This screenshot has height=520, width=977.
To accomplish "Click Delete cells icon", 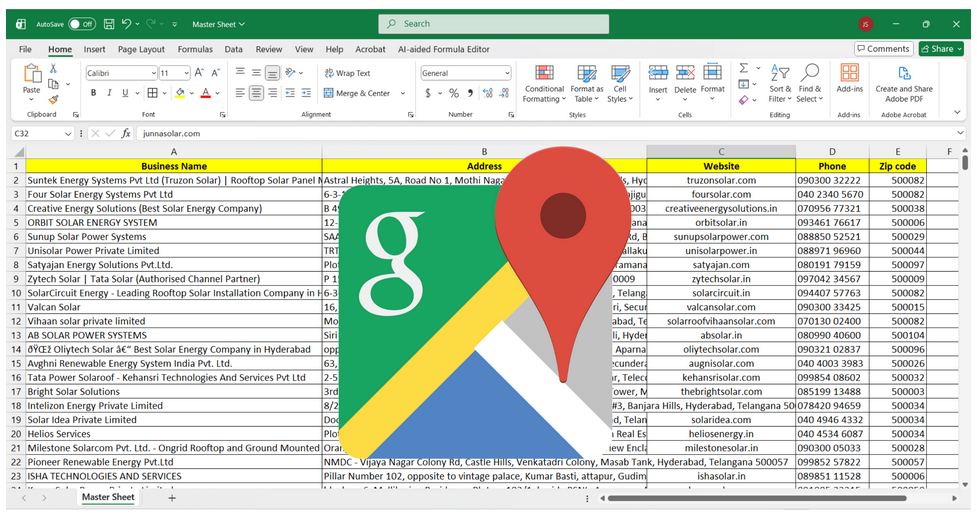I will (x=685, y=72).
